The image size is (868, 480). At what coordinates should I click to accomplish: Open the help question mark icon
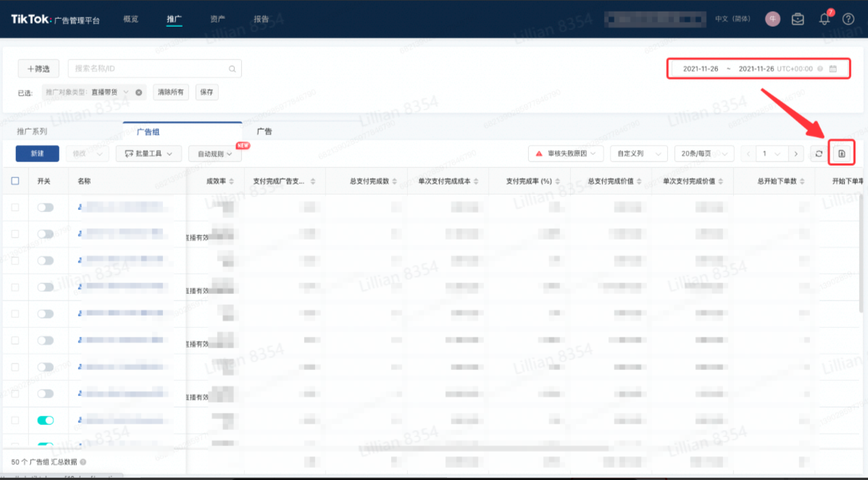(848, 20)
